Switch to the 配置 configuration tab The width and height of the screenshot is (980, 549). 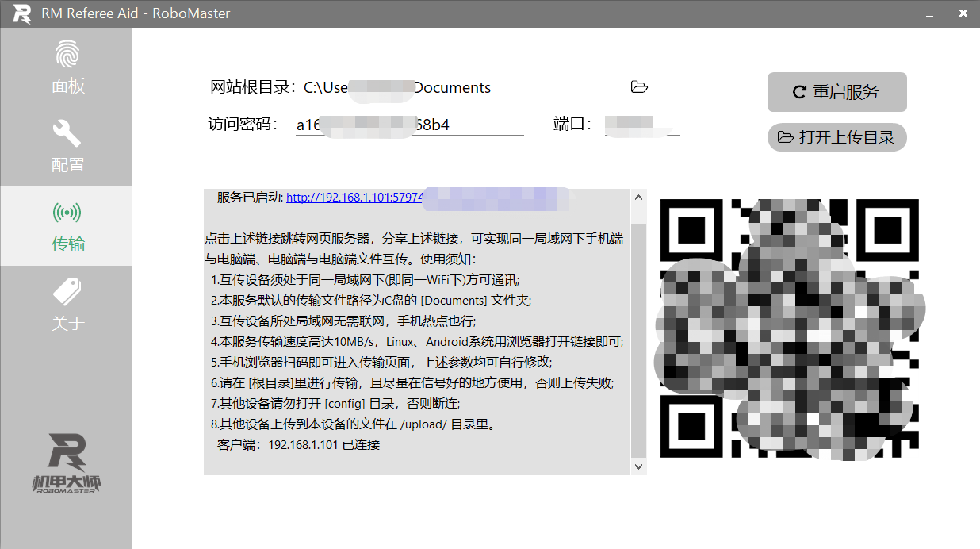(x=66, y=147)
